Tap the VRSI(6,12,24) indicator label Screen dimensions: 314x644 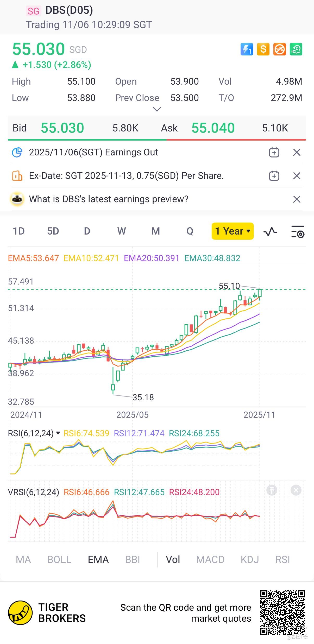tap(34, 492)
